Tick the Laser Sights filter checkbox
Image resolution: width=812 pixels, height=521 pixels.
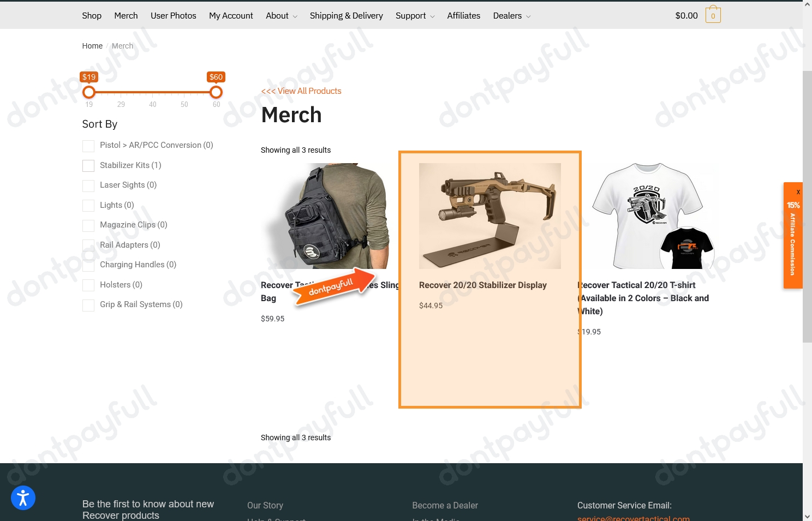coord(88,185)
